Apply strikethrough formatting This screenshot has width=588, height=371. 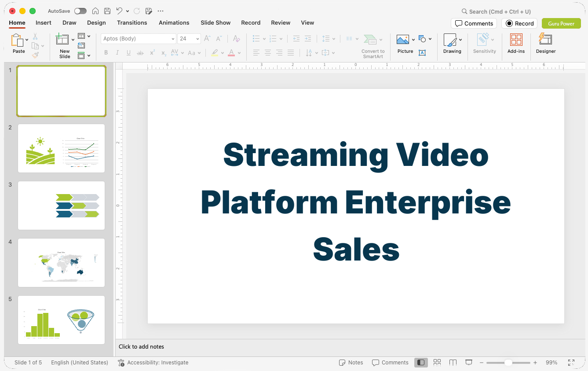[140, 53]
